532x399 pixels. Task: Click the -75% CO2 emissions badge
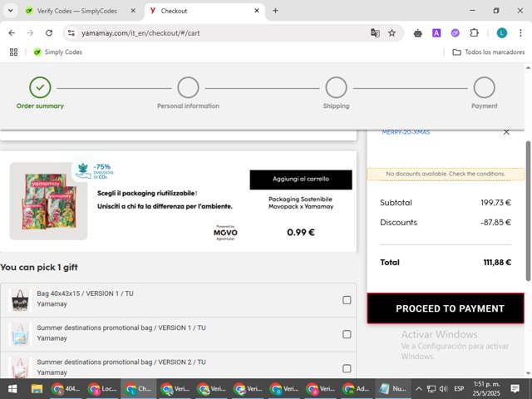(95, 170)
